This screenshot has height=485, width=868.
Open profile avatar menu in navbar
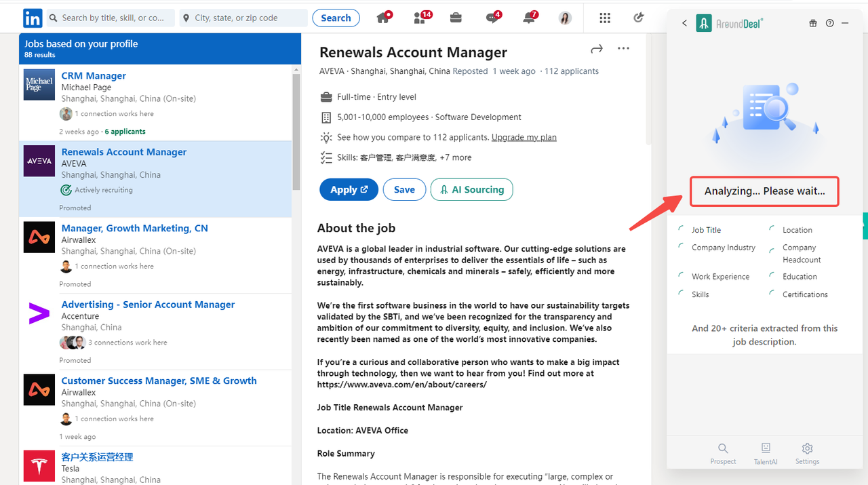click(x=565, y=18)
